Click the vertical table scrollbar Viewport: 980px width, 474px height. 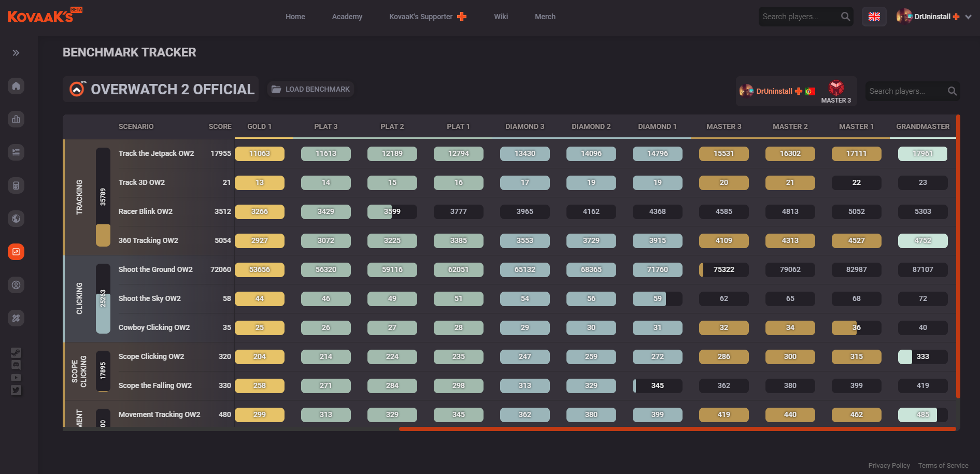958,256
